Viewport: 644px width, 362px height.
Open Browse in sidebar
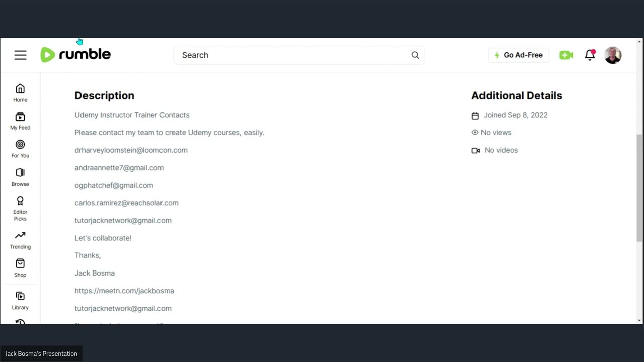20,177
